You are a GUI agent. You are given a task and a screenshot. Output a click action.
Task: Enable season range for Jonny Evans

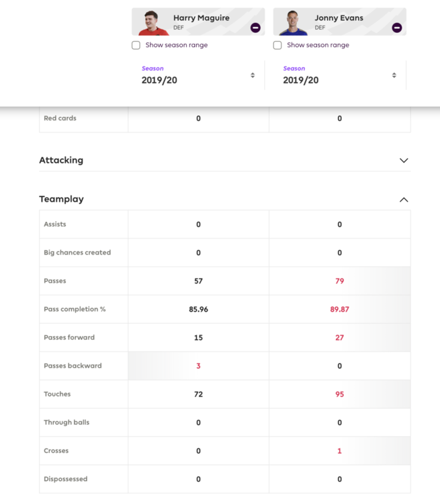277,45
